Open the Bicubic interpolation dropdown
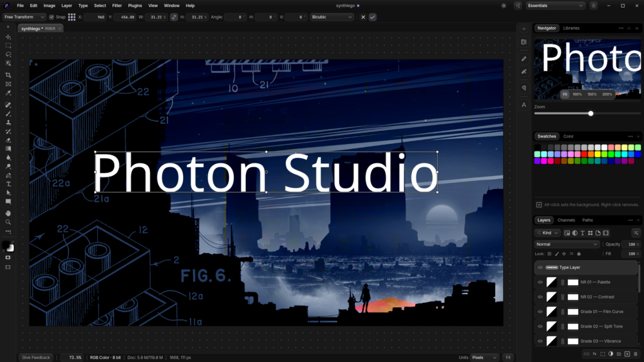This screenshot has height=362, width=644. pyautogui.click(x=332, y=17)
